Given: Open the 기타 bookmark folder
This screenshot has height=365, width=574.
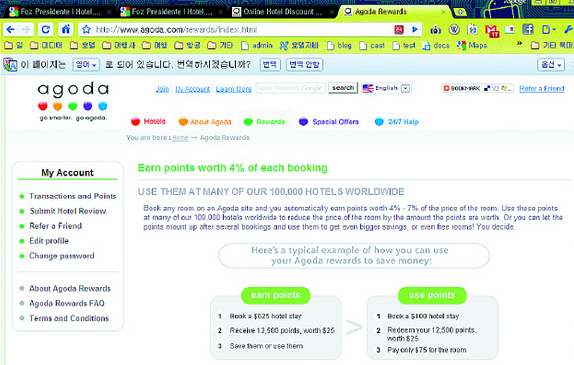Looking at the screenshot, I should click(x=220, y=45).
